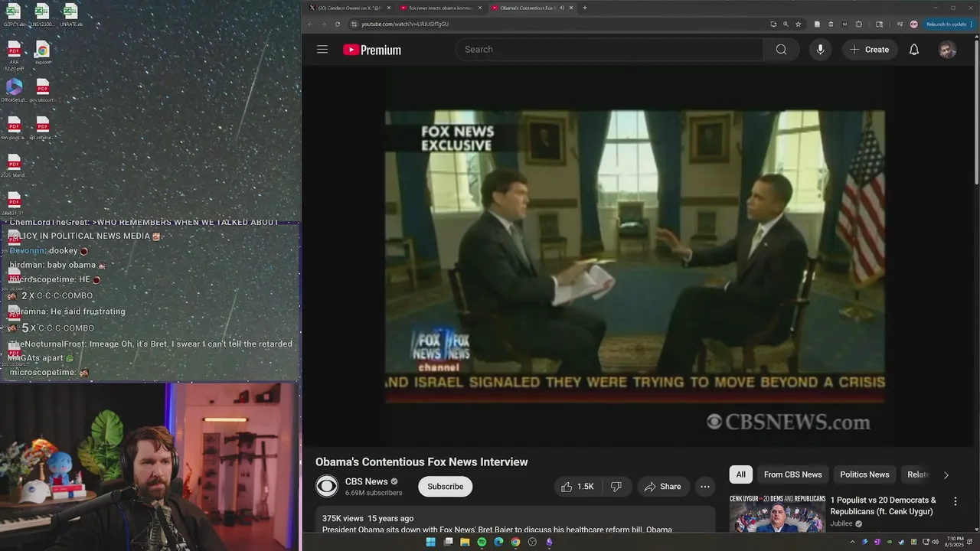Bookmark this page with the star

tap(798, 24)
